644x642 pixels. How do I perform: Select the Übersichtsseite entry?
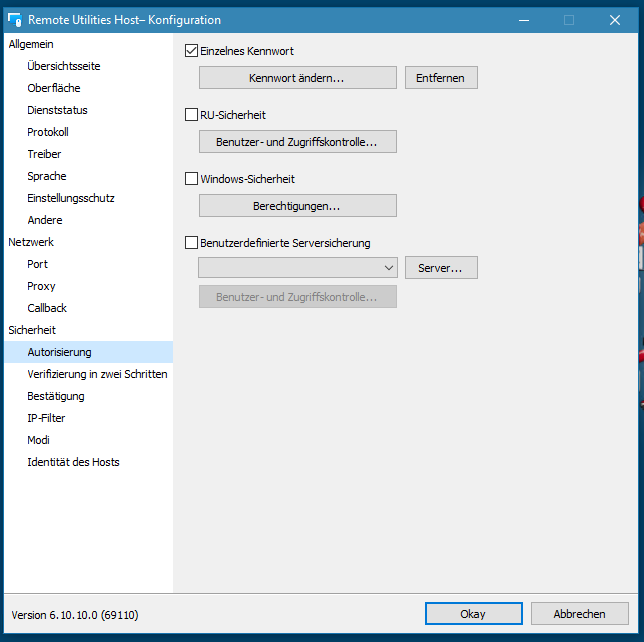tap(64, 66)
